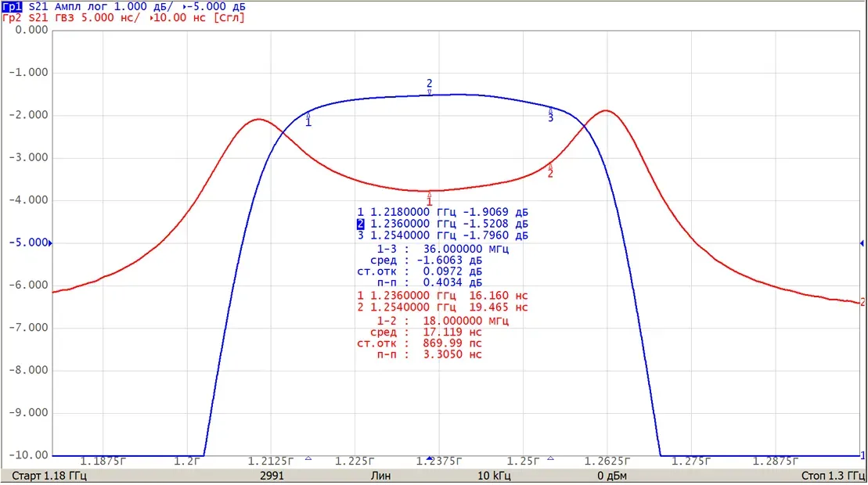
Task: Click the 10 кГц IF bandwidth field
Action: pos(494,476)
